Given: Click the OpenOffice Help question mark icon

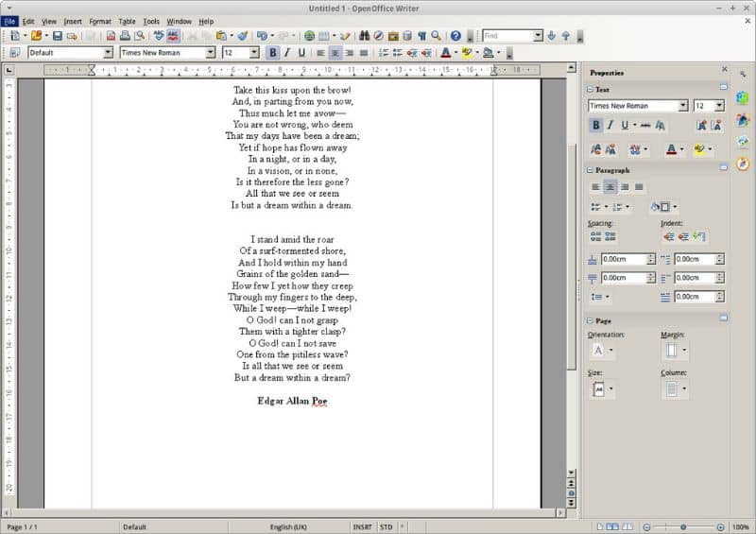Looking at the screenshot, I should (455, 36).
